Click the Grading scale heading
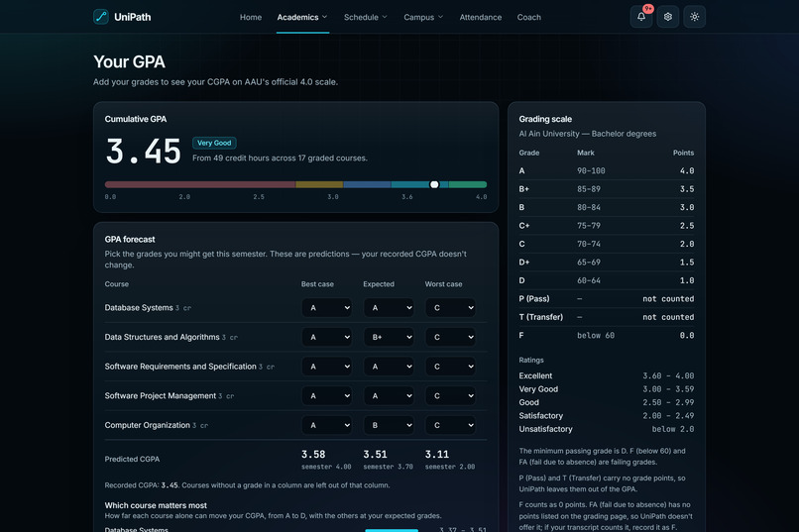 click(545, 119)
